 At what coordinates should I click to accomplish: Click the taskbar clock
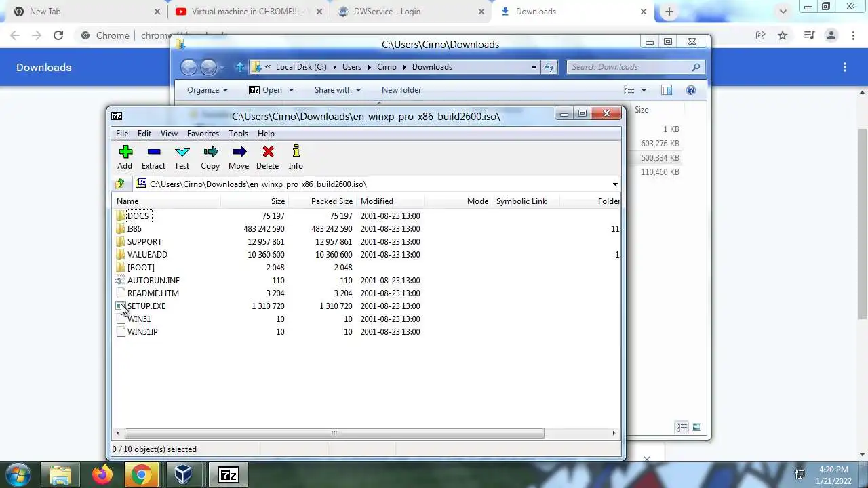833,475
